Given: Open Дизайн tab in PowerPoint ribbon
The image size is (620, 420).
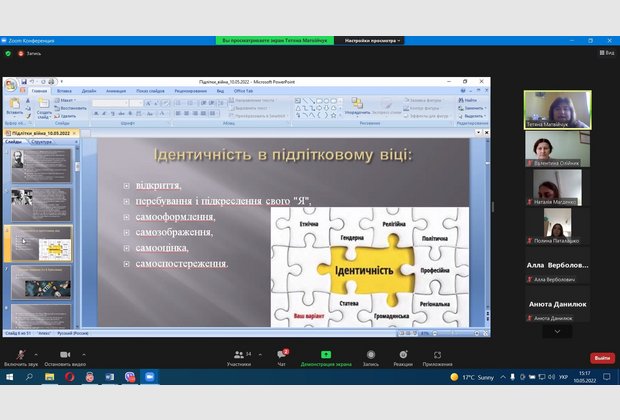Looking at the screenshot, I should (89, 90).
